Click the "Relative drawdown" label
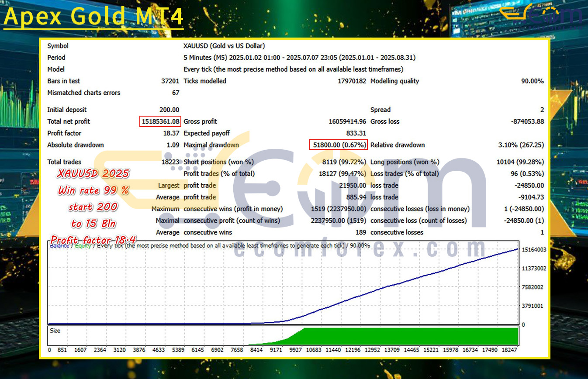The height and width of the screenshot is (379, 588). (x=398, y=145)
